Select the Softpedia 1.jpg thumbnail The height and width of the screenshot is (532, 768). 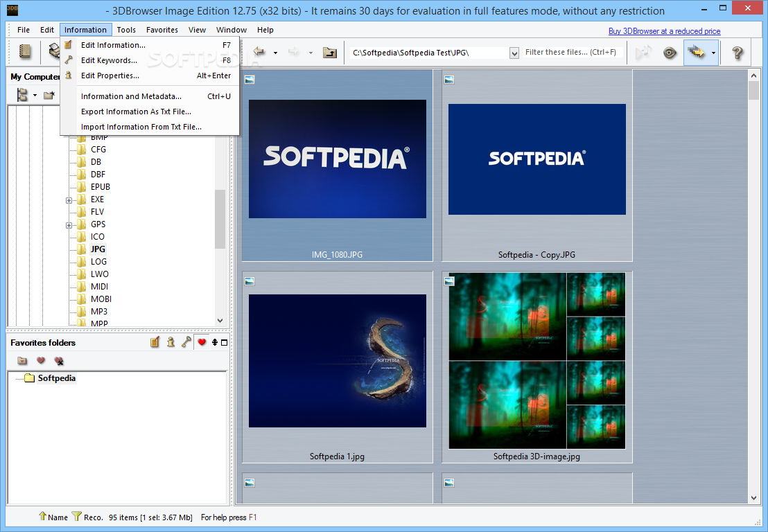338,367
